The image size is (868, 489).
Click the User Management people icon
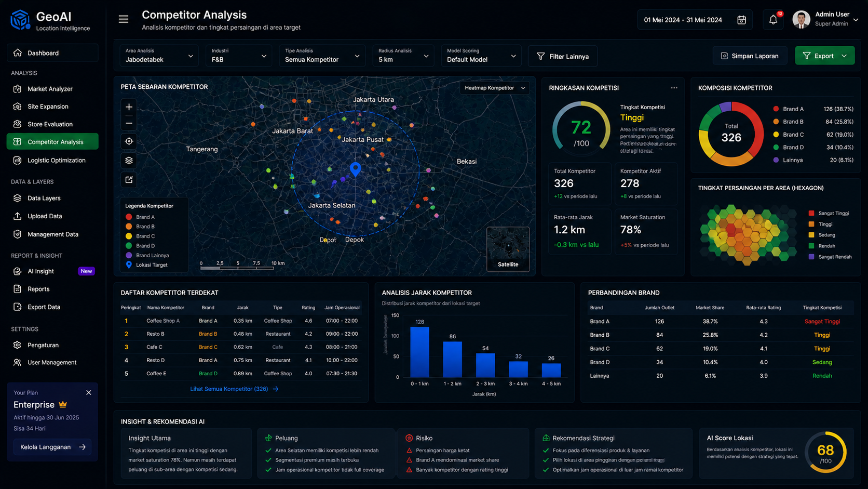18,363
